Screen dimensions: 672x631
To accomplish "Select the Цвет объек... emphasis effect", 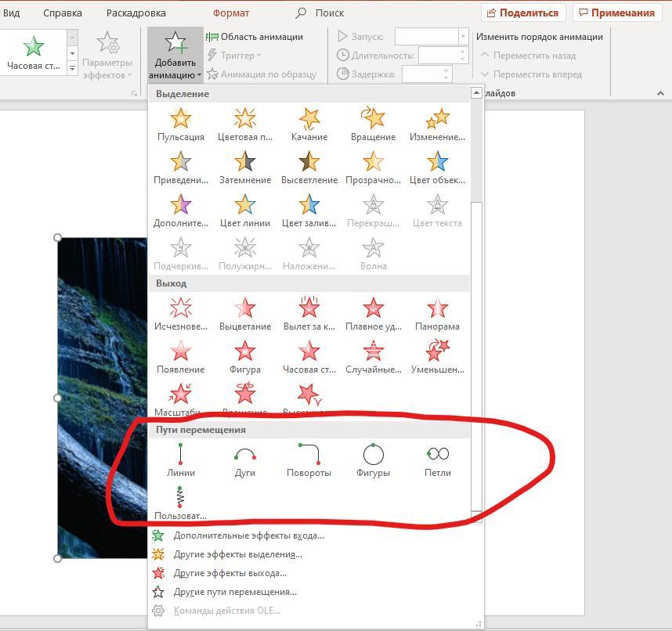I will point(437,168).
